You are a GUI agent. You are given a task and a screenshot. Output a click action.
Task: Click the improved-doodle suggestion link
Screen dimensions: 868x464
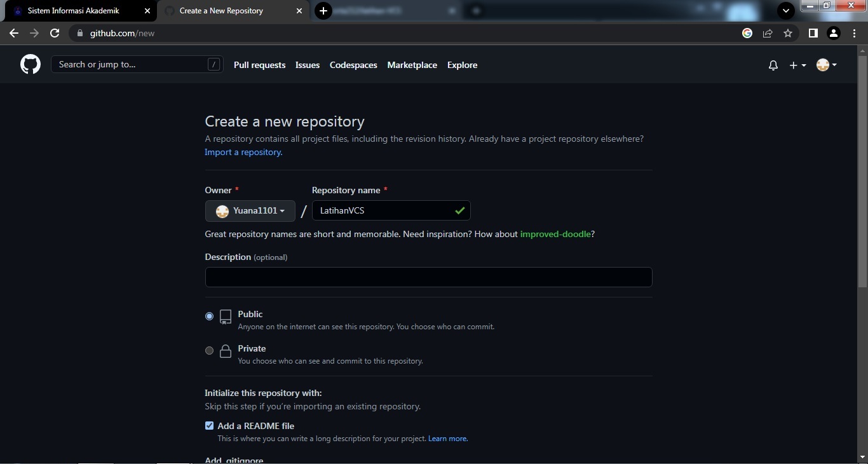tap(555, 234)
